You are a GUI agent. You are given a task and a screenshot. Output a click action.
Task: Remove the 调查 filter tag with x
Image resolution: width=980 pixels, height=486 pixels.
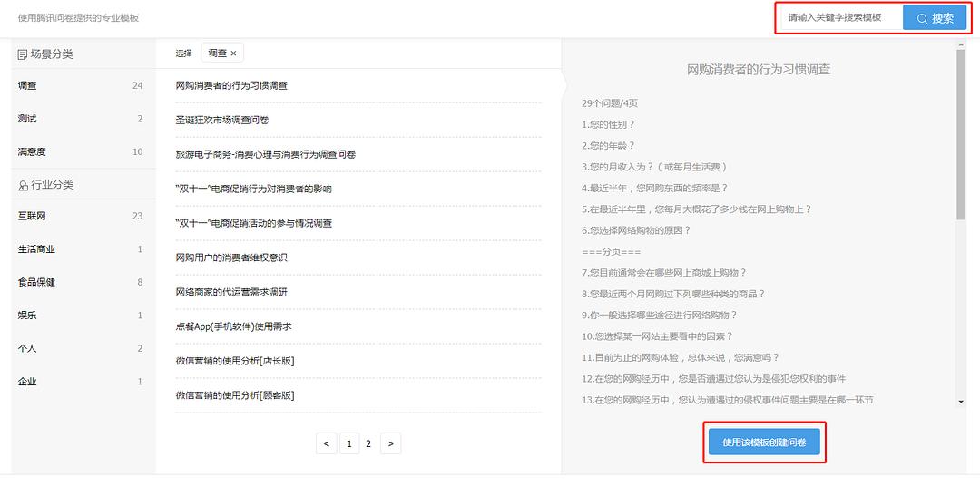pos(233,53)
